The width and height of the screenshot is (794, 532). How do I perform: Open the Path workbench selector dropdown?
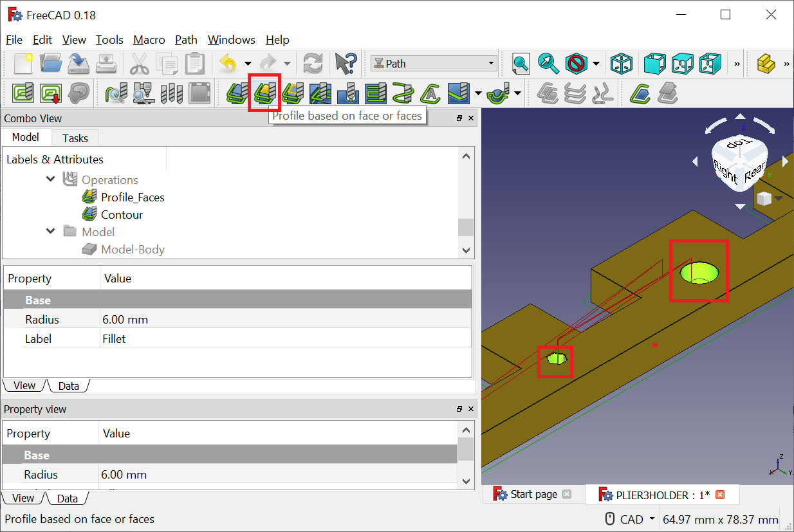click(432, 63)
